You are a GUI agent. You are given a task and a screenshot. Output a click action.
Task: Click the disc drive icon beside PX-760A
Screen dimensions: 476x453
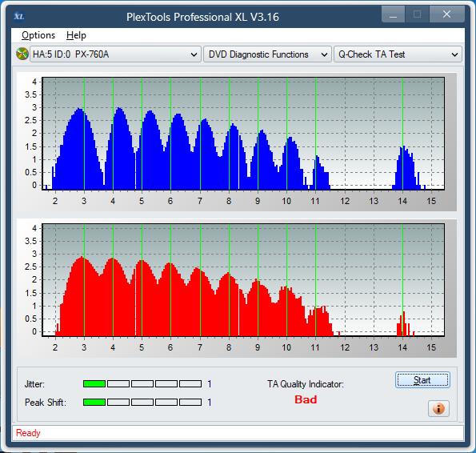22,54
